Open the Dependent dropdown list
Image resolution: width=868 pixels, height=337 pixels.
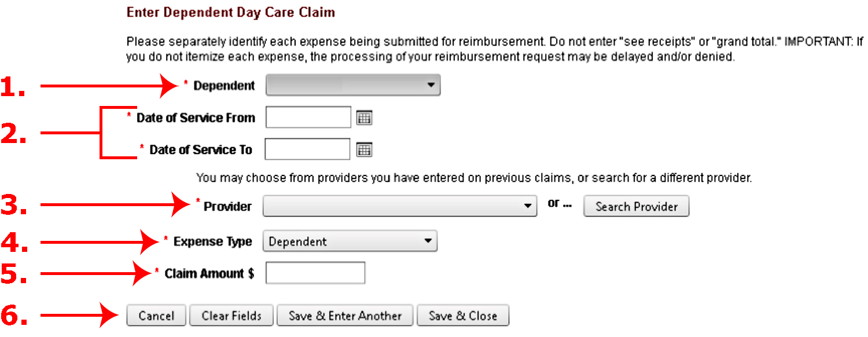pyautogui.click(x=353, y=86)
